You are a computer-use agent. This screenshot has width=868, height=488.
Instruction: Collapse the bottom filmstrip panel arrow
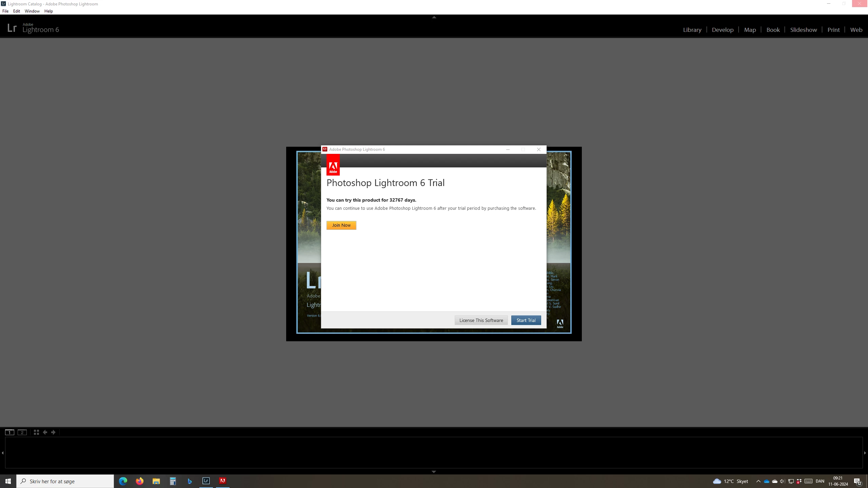(x=434, y=471)
